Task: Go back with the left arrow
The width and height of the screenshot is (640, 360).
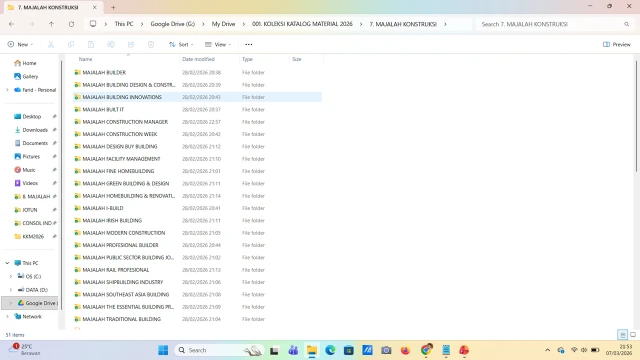Action: click(x=11, y=24)
